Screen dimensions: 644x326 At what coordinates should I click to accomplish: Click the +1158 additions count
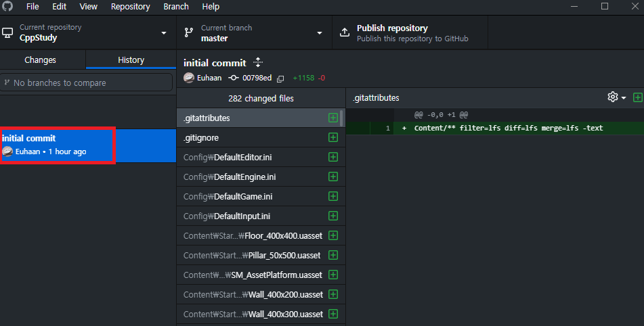[303, 78]
